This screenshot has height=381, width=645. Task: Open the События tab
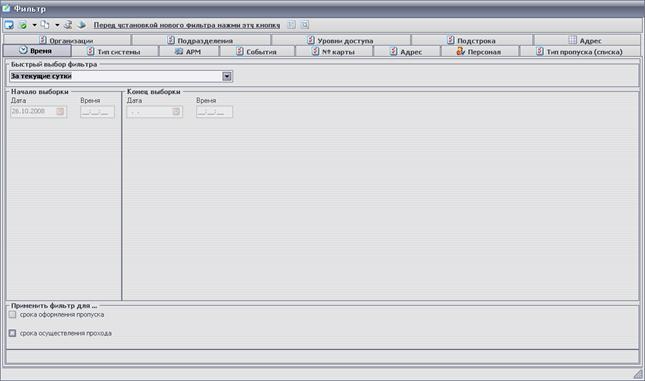coord(257,51)
